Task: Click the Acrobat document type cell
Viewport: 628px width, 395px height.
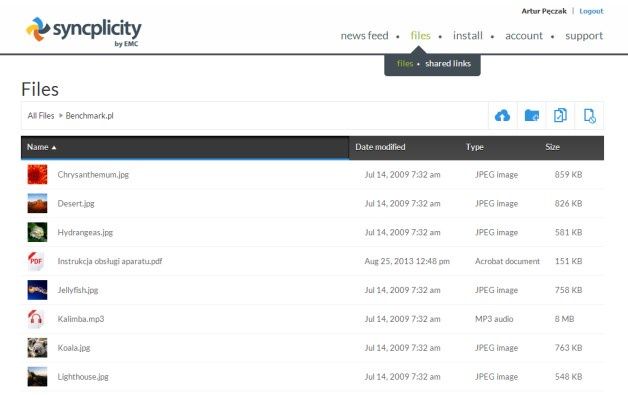Action: coord(507,261)
